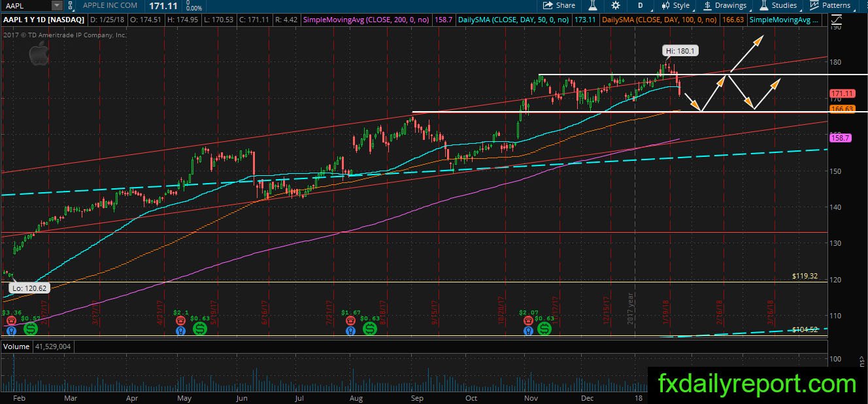
Task: Click the blue event icon under $1.67
Action: click(350, 331)
